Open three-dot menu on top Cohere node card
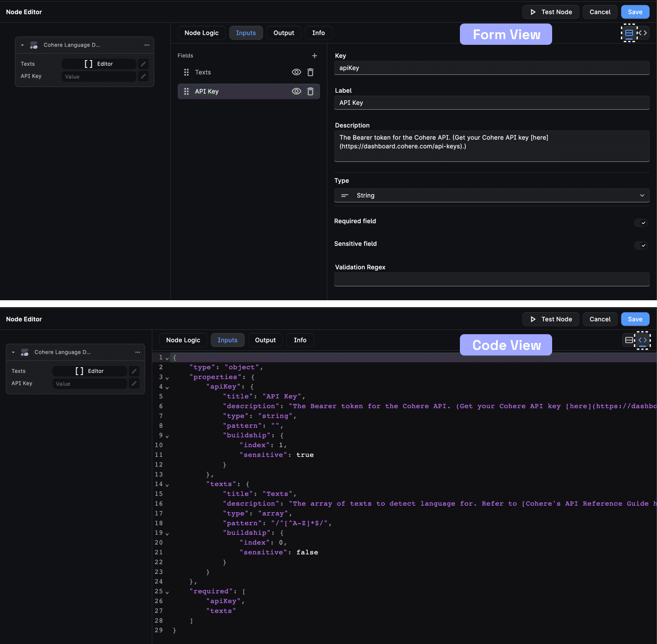Screen dimensions: 657x644 point(147,45)
